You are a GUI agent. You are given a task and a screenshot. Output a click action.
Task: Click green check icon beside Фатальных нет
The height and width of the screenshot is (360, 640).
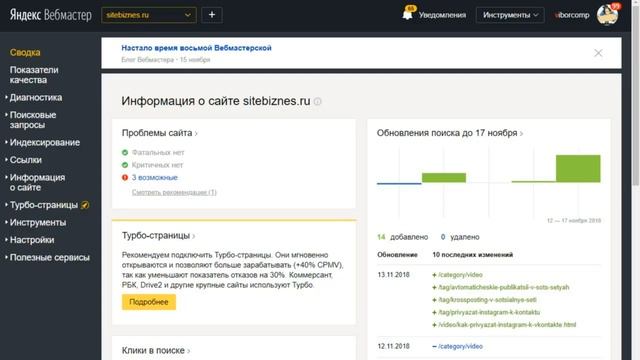[125, 152]
